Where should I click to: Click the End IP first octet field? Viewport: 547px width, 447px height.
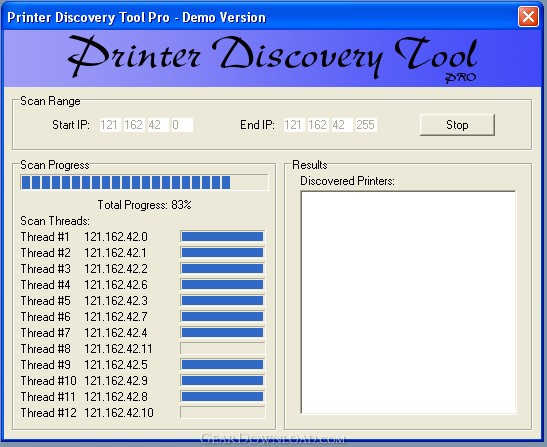[293, 125]
